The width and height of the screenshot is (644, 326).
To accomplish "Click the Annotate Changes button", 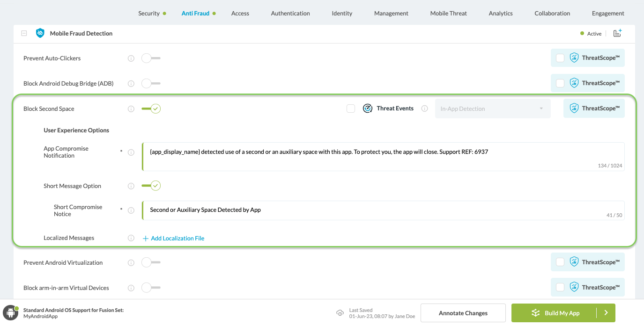I will coord(463,313).
